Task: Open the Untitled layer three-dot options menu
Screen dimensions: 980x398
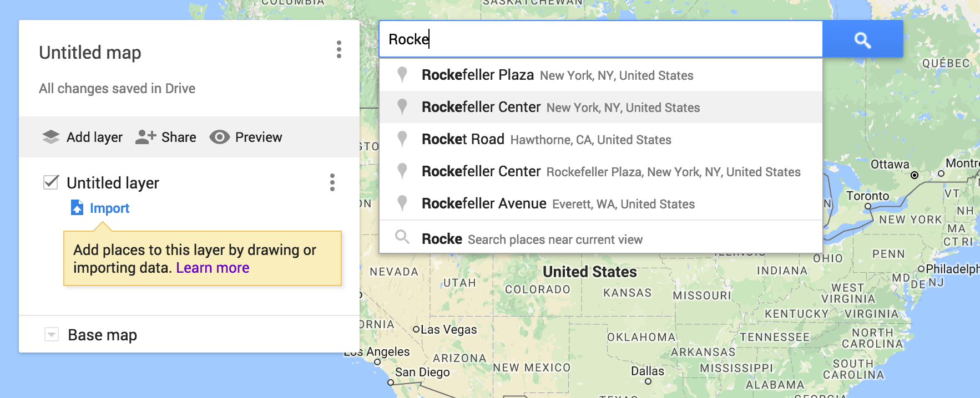Action: pyautogui.click(x=332, y=182)
